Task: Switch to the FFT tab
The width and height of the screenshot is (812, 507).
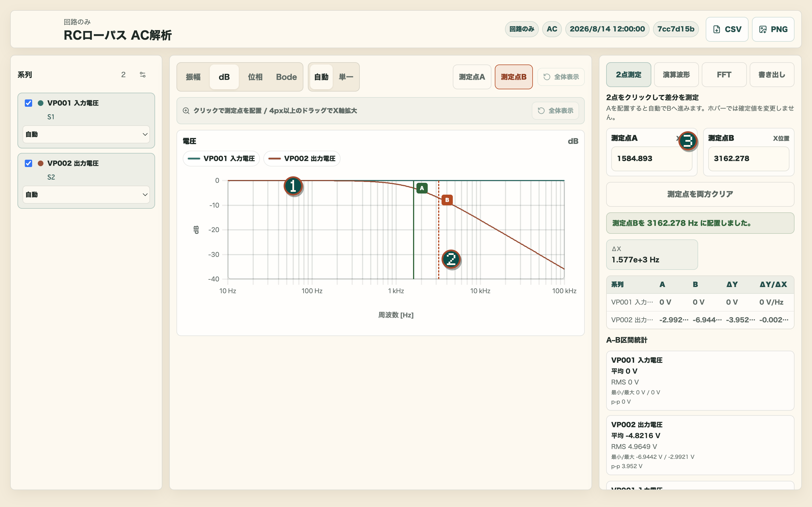Action: pos(724,75)
